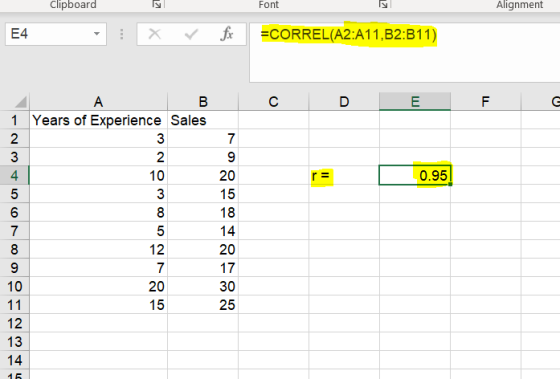Viewport: 560px width, 379px height.
Task: Select row 3 header
Action: tap(14, 157)
